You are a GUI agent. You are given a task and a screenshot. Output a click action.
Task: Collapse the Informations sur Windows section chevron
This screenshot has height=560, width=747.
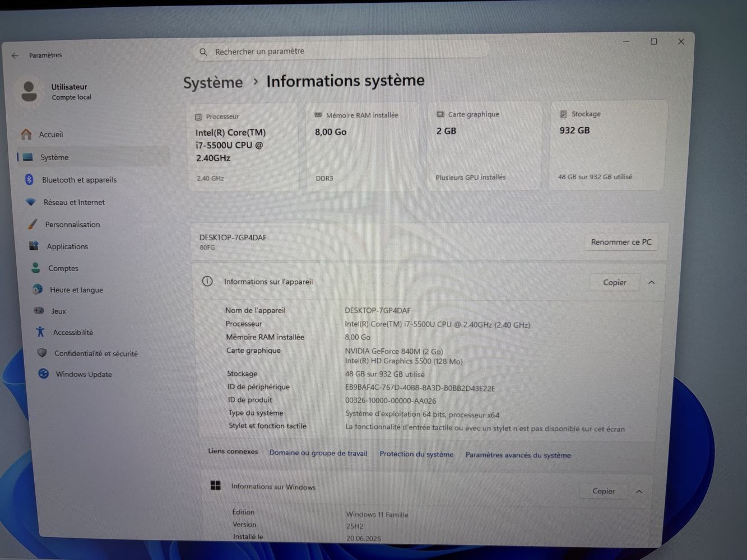click(x=639, y=492)
